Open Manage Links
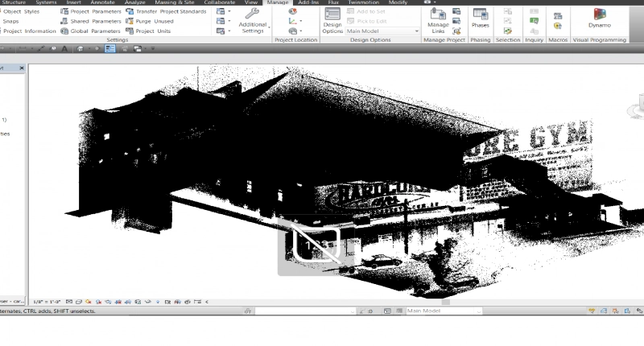This screenshot has height=346, width=644. pyautogui.click(x=438, y=21)
